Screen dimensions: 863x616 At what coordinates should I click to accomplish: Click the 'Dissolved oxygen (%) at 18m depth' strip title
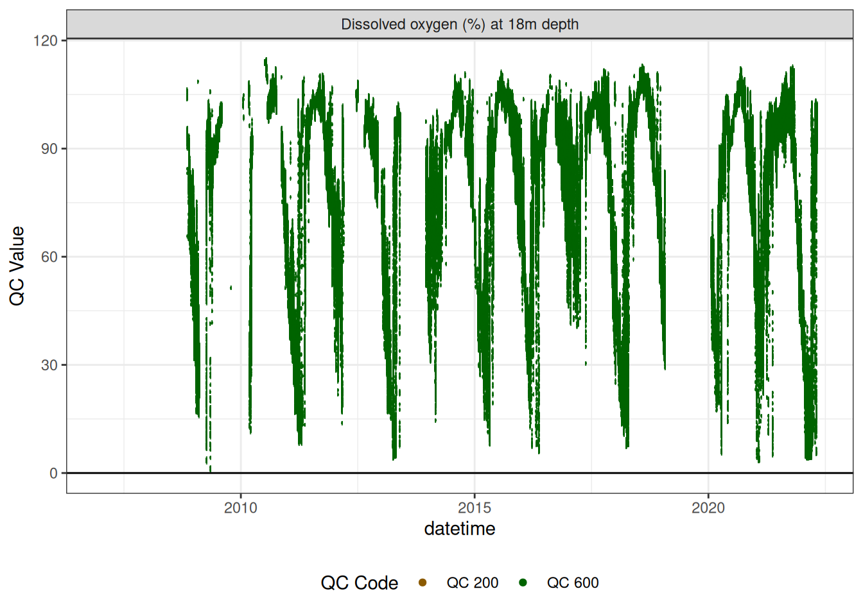[460, 24]
